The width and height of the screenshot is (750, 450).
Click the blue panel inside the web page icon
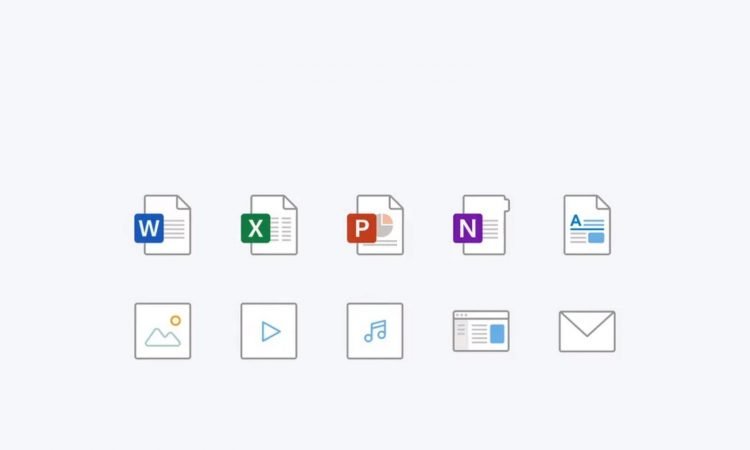497,334
